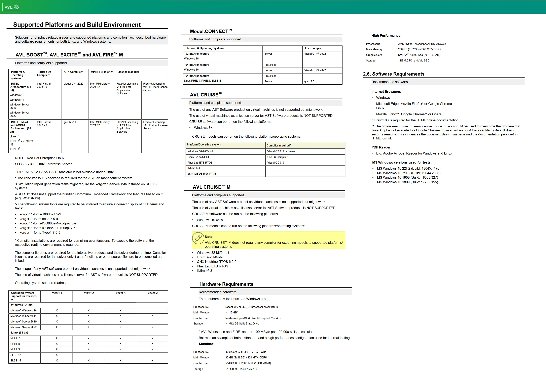Viewport: 546px width, 392px height.
Task: Click the 'AVL BOOST, AVL EXCITE and AVL FIRE M' heading
Action: tap(69, 55)
